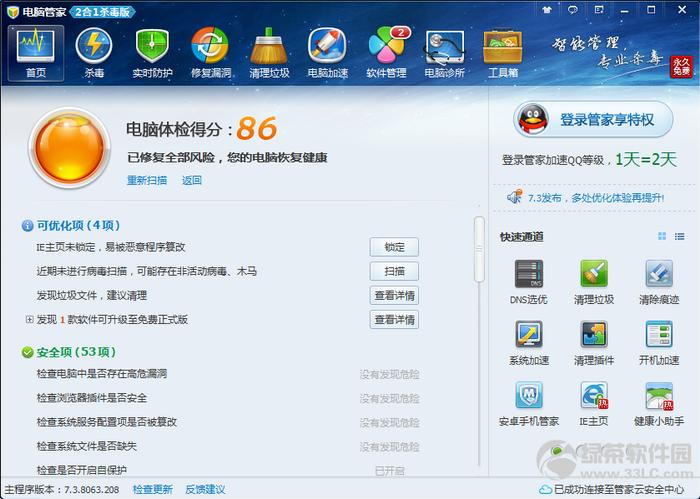This screenshot has height=499, width=700.
Task: Expand the 发现1款软件可升级 item
Action: tap(29, 320)
